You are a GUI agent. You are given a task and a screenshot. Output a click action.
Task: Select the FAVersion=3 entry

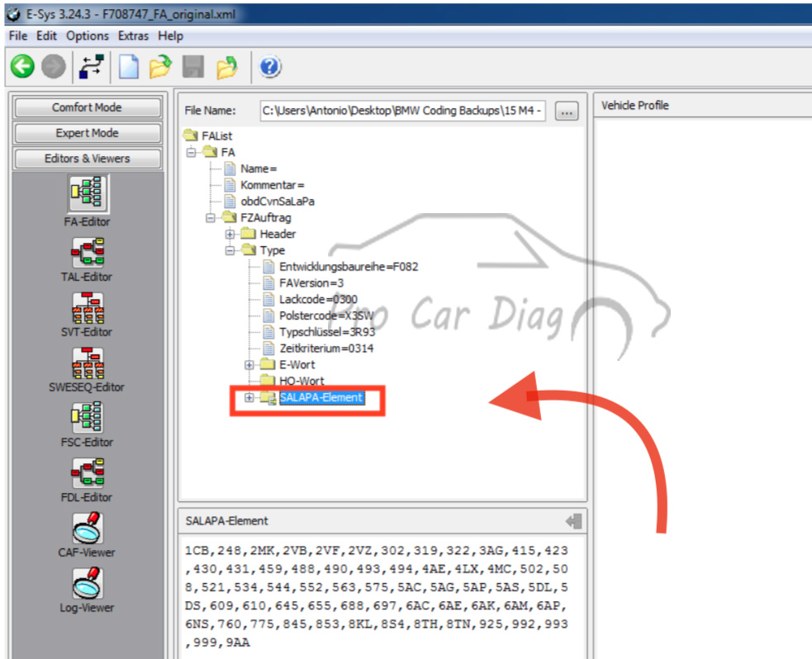click(x=311, y=283)
